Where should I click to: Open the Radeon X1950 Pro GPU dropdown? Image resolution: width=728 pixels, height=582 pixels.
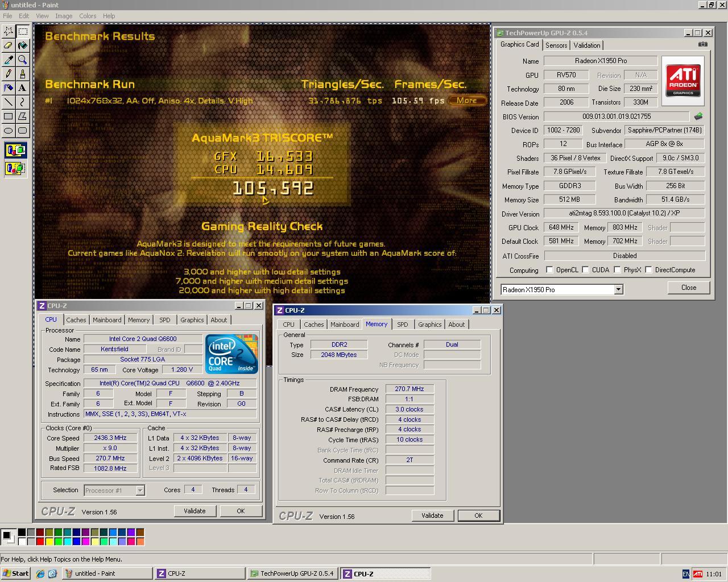click(618, 290)
